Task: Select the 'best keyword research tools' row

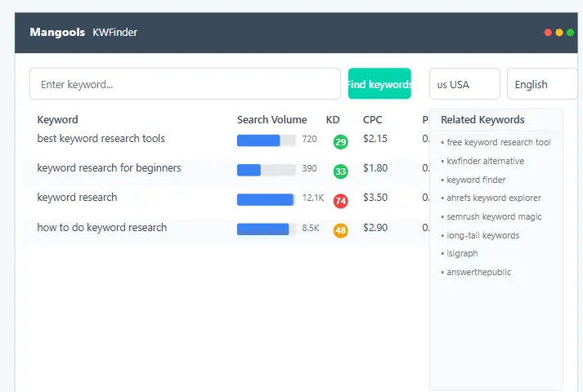Action: [226, 142]
